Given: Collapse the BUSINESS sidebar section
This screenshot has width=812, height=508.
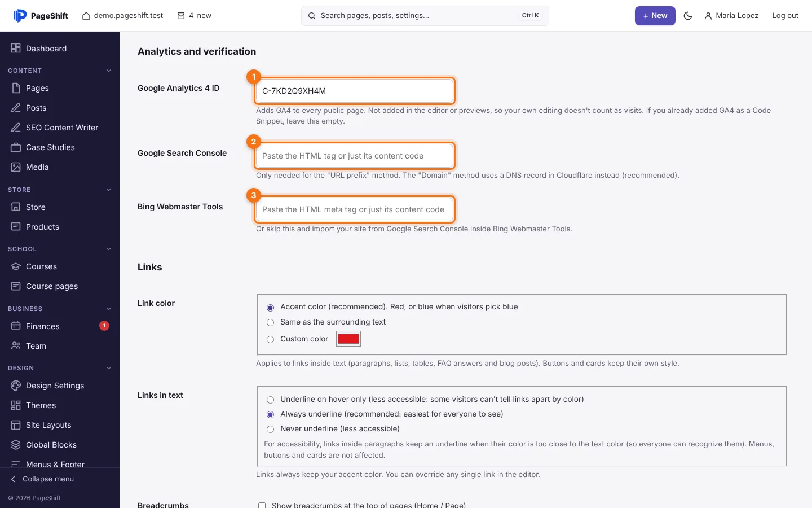Looking at the screenshot, I should click(x=109, y=309).
